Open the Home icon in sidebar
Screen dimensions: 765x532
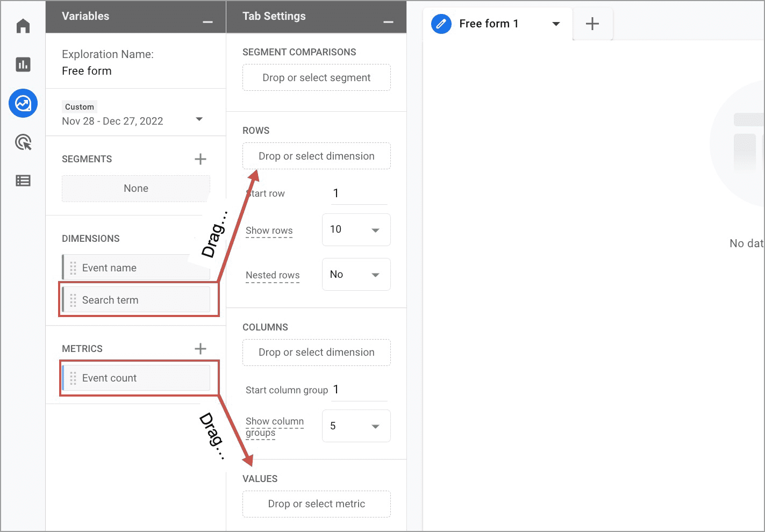click(x=23, y=26)
